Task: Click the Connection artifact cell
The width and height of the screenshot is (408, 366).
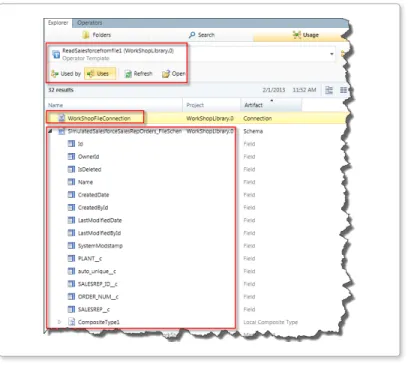Action: coord(258,118)
